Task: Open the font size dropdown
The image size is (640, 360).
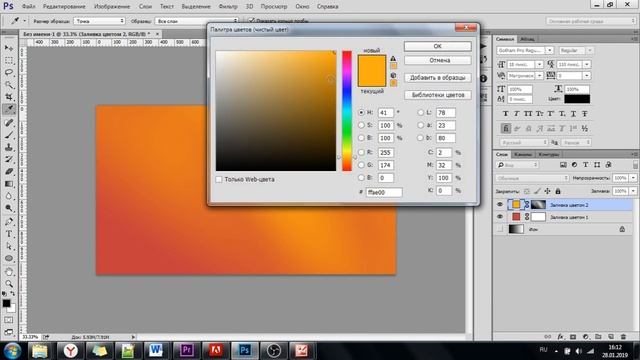Action: click(539, 64)
